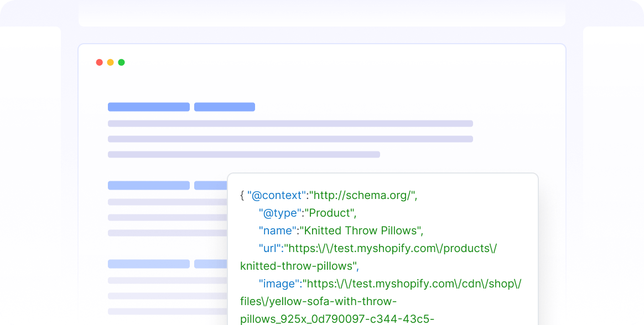Click the wide blue heading bar in top section
This screenshot has width=644, height=325.
149,107
